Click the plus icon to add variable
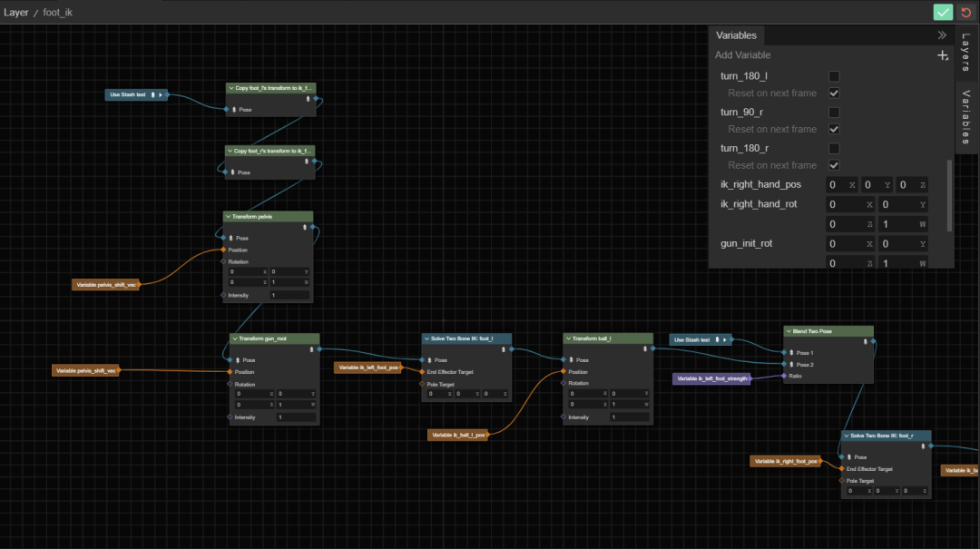Screen dimensions: 980x549 (943, 55)
